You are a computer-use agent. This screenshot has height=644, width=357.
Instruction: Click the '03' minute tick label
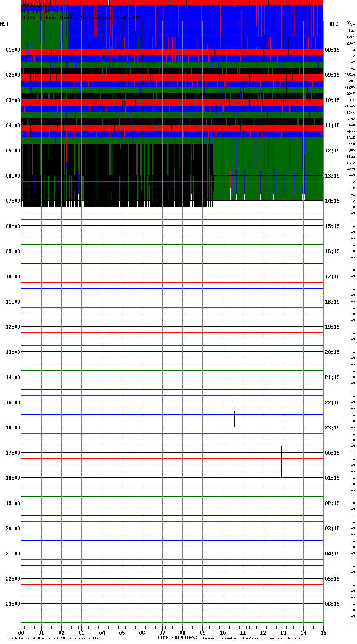[x=81, y=633]
